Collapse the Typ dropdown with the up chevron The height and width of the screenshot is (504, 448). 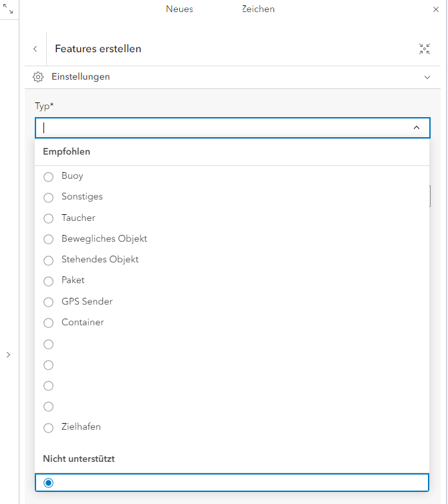(x=417, y=128)
